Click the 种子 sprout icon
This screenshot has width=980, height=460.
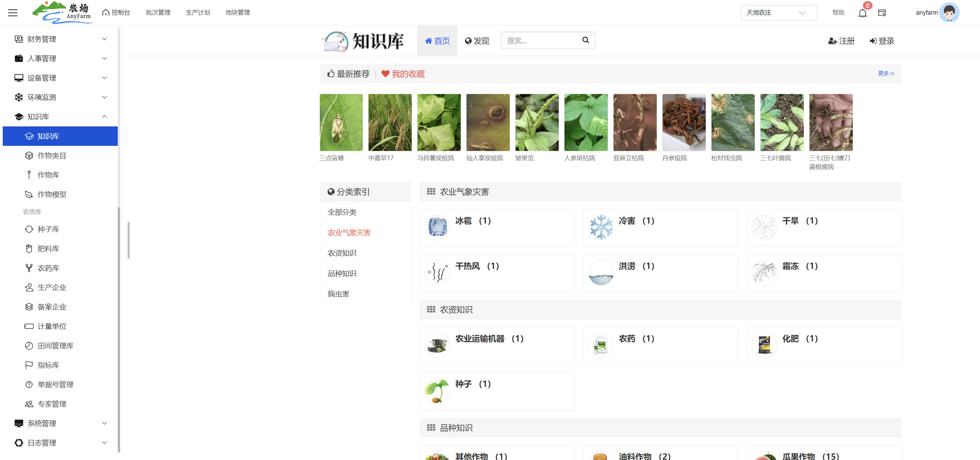pos(437,391)
